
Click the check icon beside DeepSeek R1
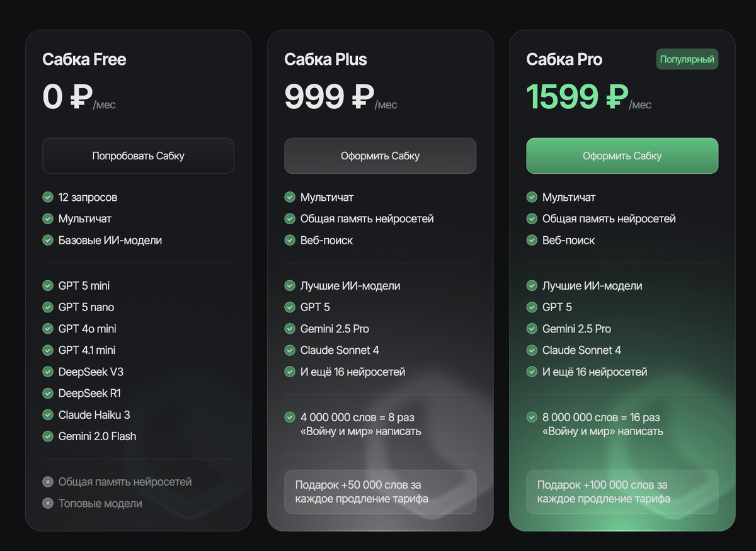point(48,393)
